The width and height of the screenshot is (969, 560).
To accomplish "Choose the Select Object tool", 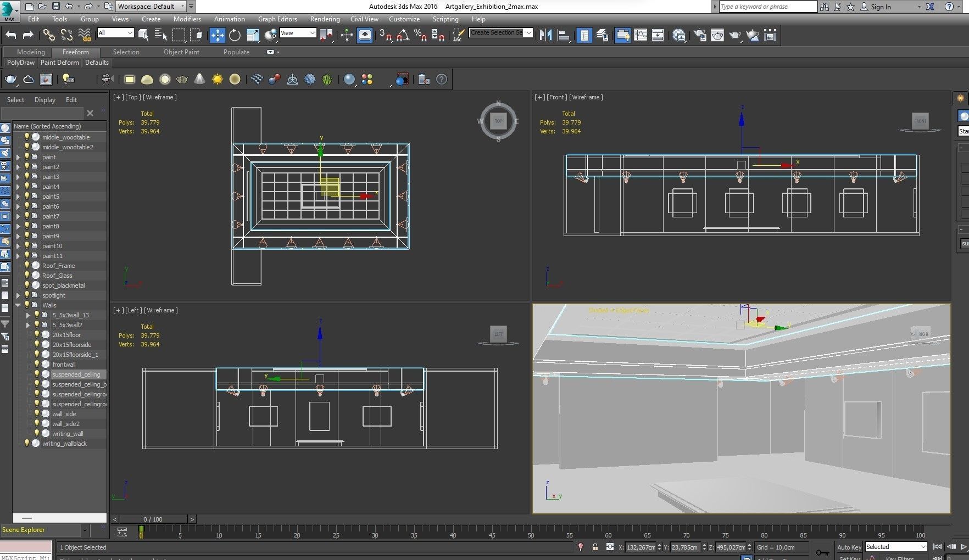I will [x=143, y=35].
